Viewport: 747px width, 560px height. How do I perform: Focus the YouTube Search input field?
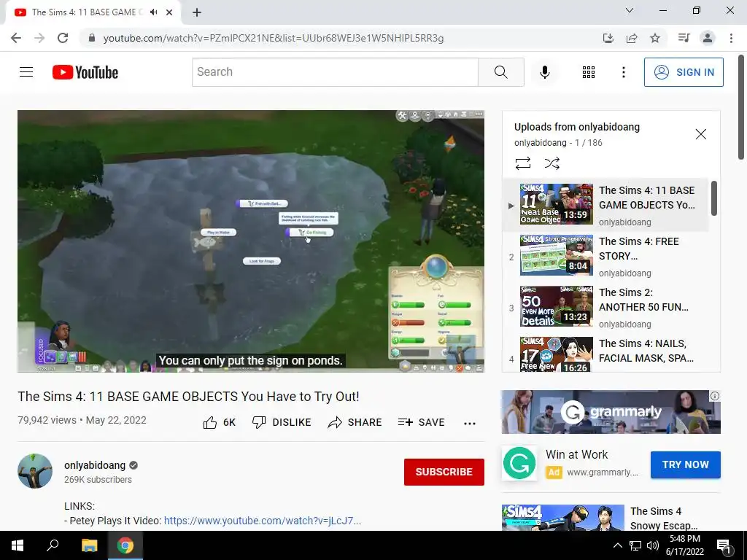click(x=336, y=72)
